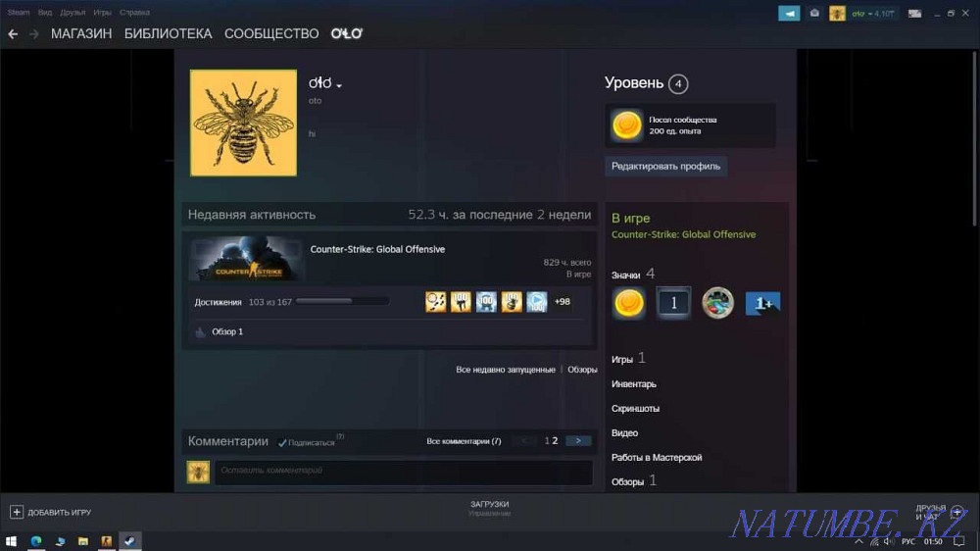This screenshot has height=551, width=980.
Task: Launch Microsoft Edge from taskbar
Action: (x=36, y=541)
